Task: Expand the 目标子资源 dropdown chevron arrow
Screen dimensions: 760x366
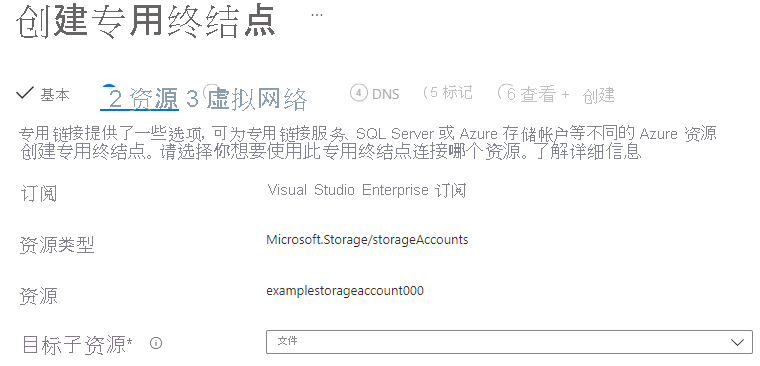Action: pos(737,342)
